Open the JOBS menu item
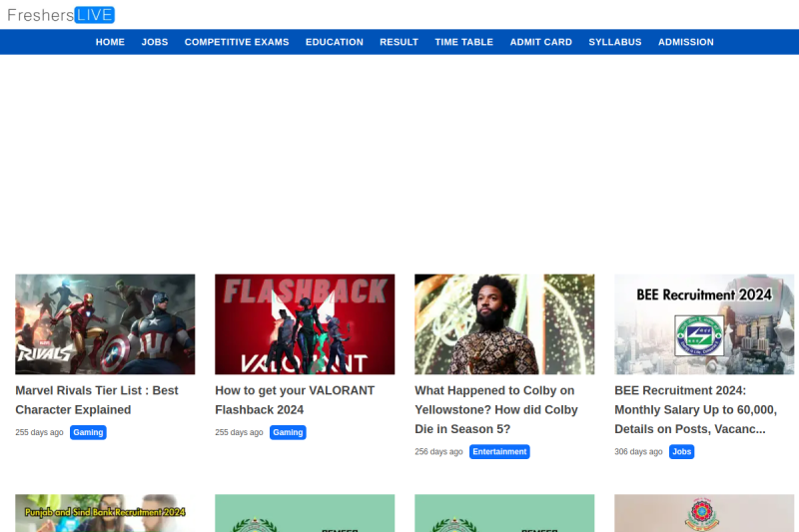Viewport: 799px width, 532px height. click(x=155, y=42)
